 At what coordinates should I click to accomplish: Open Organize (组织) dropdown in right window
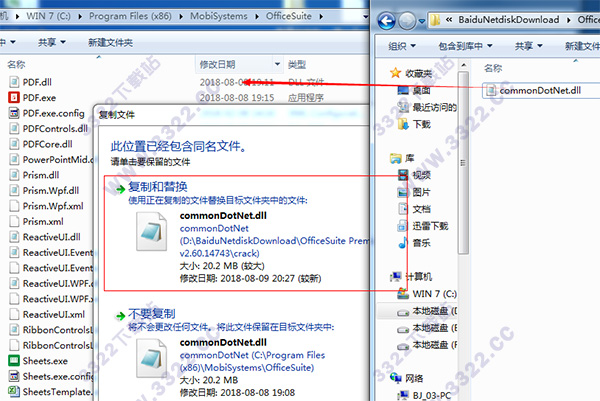coord(402,46)
